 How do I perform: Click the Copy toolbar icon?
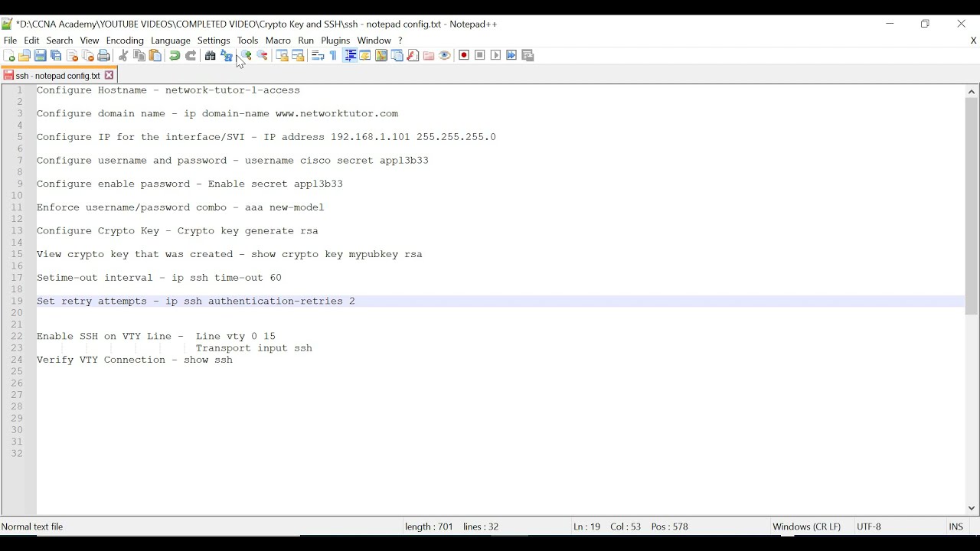139,56
